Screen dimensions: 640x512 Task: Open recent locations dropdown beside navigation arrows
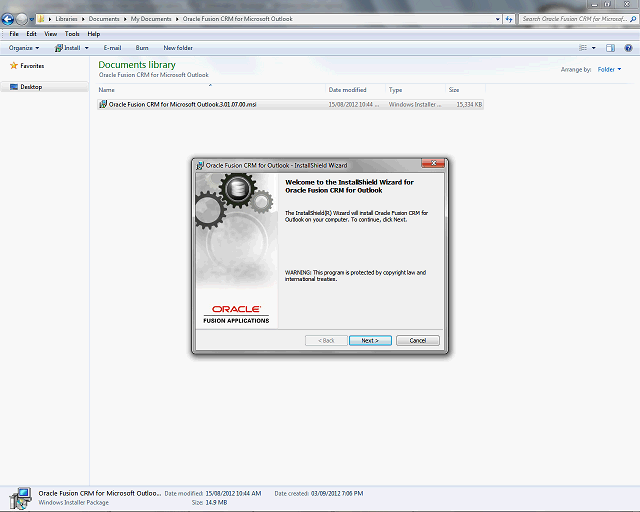tap(31, 19)
